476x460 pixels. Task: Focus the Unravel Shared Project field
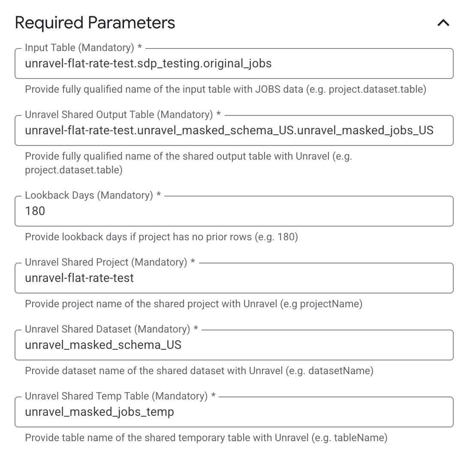[x=234, y=278]
